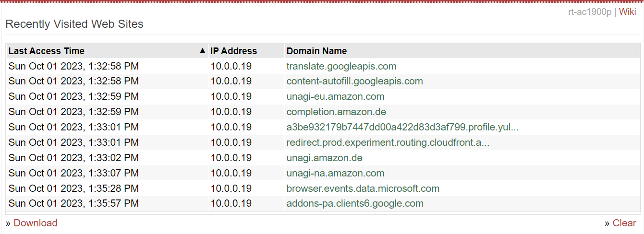Click the rt-ac1900p router name text
This screenshot has width=644, height=234.
pos(590,12)
